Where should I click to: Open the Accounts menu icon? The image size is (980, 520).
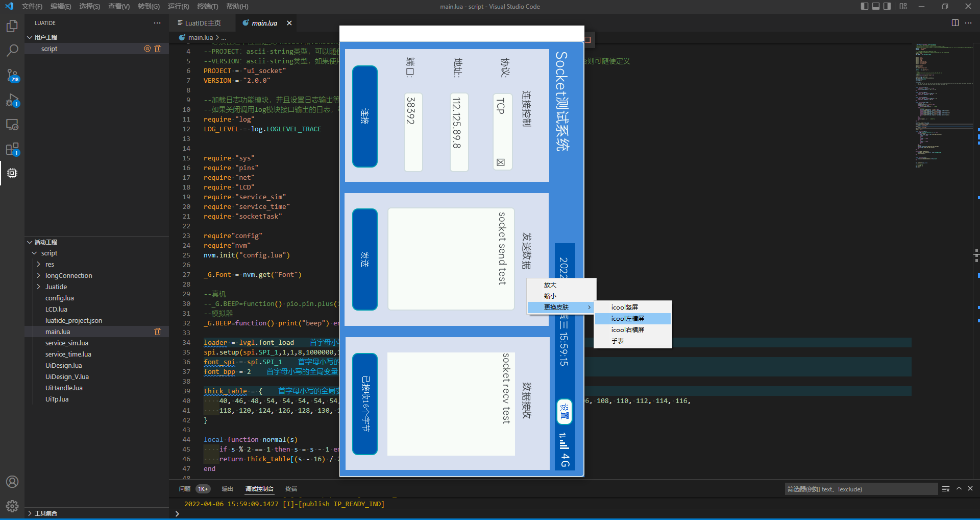click(12, 482)
